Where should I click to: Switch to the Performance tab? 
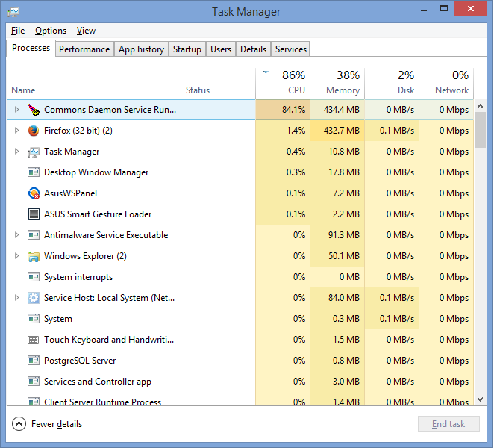pos(84,49)
